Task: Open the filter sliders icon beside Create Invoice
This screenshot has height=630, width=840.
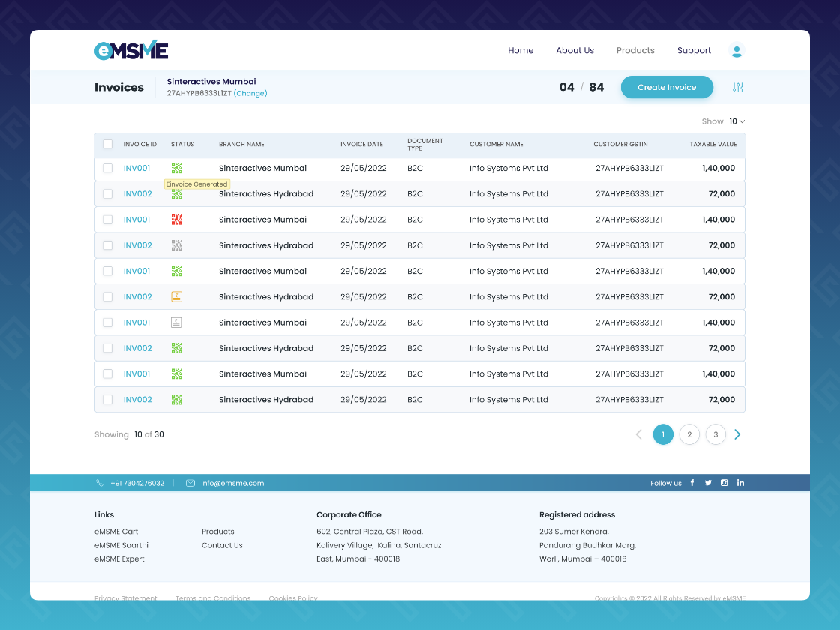Action: pyautogui.click(x=738, y=87)
